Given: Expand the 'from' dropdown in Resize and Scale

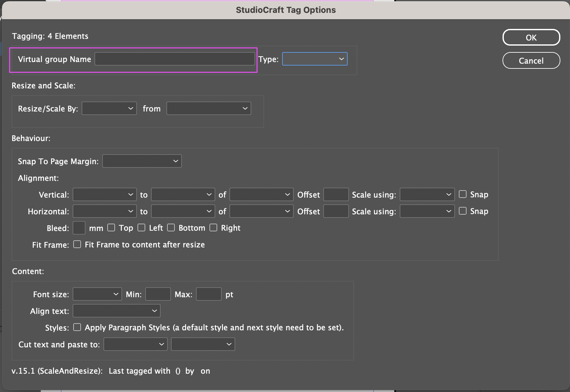Looking at the screenshot, I should tap(209, 109).
